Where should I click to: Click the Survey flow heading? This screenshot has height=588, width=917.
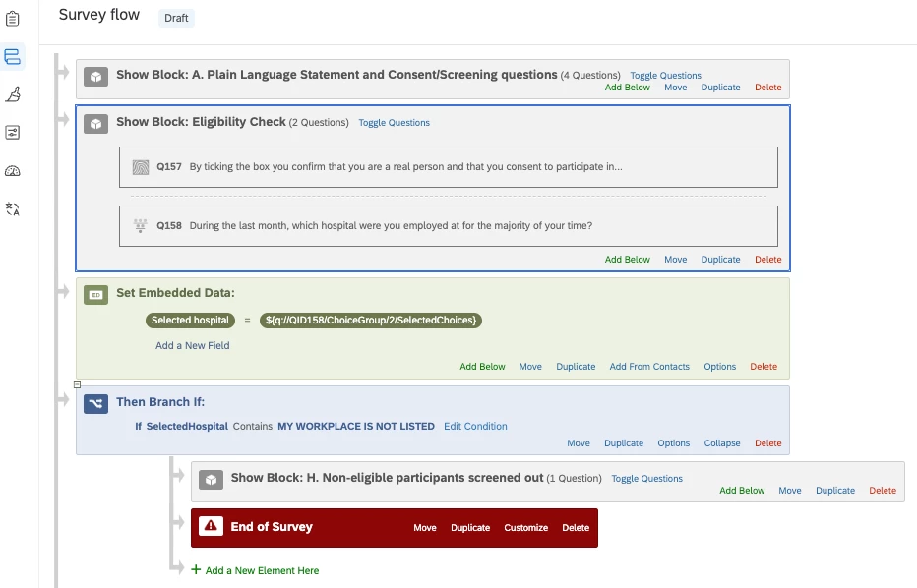(x=99, y=15)
